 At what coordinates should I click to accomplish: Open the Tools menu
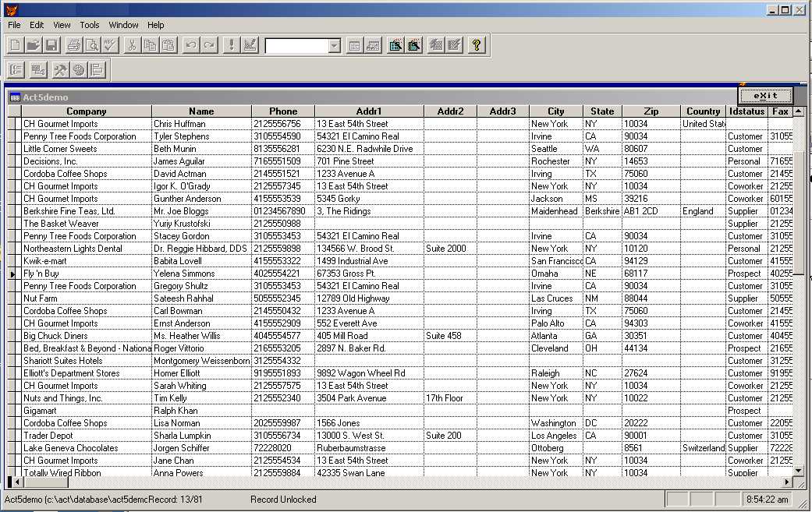pos(89,24)
